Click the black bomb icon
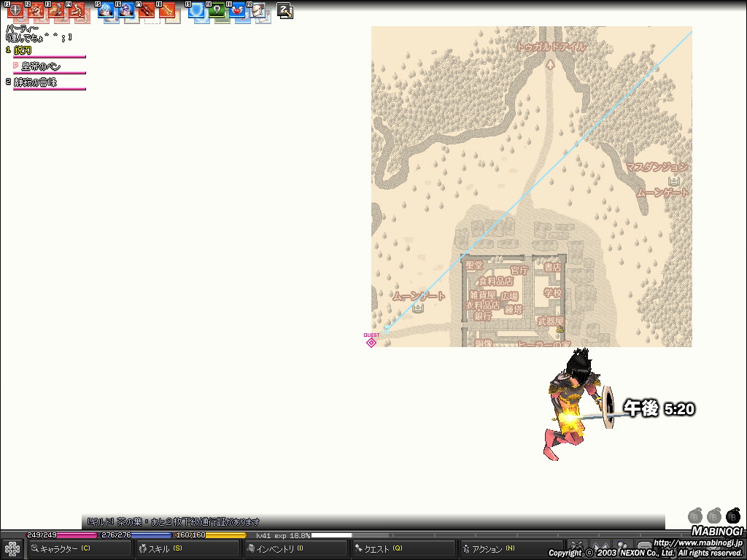 click(x=733, y=516)
